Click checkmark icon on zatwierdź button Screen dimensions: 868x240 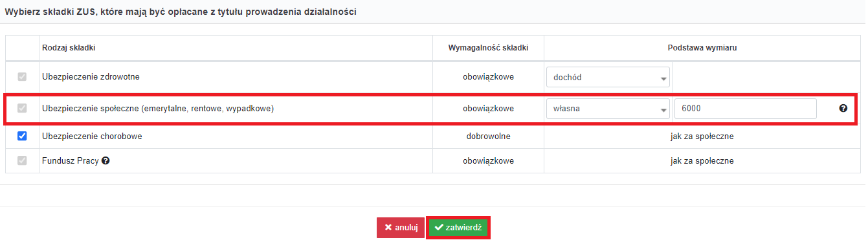pos(439,228)
